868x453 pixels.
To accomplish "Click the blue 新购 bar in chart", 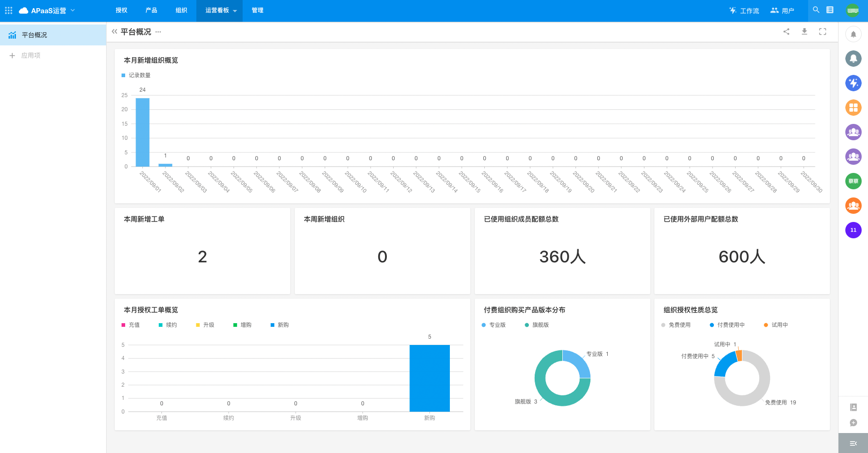I will 429,378.
